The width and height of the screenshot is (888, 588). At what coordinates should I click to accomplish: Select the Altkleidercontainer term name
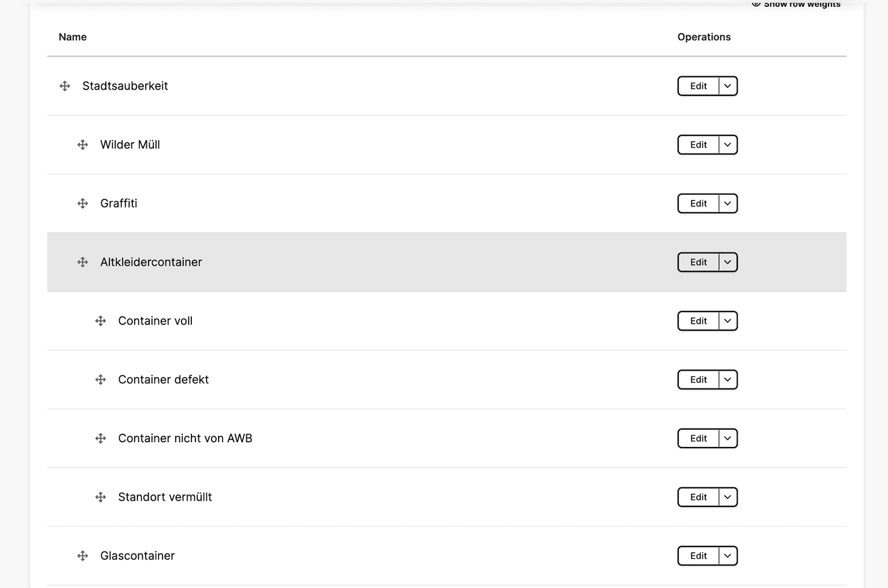tap(151, 262)
